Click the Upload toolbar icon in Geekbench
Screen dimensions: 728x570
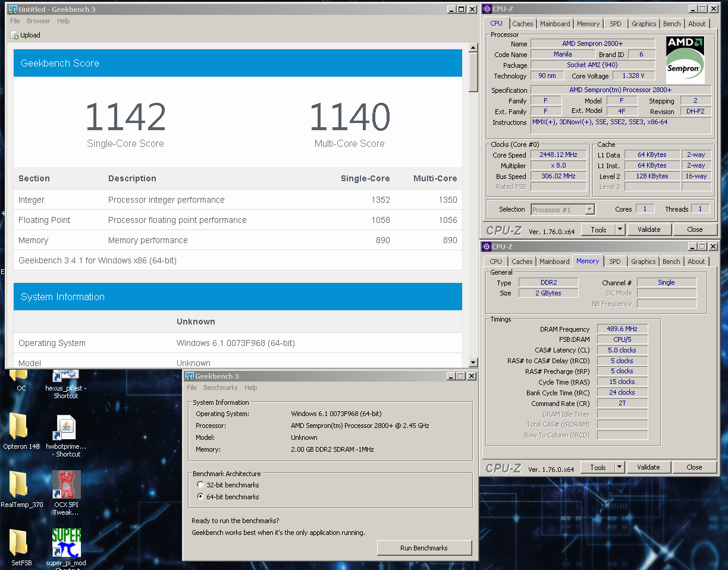click(14, 35)
